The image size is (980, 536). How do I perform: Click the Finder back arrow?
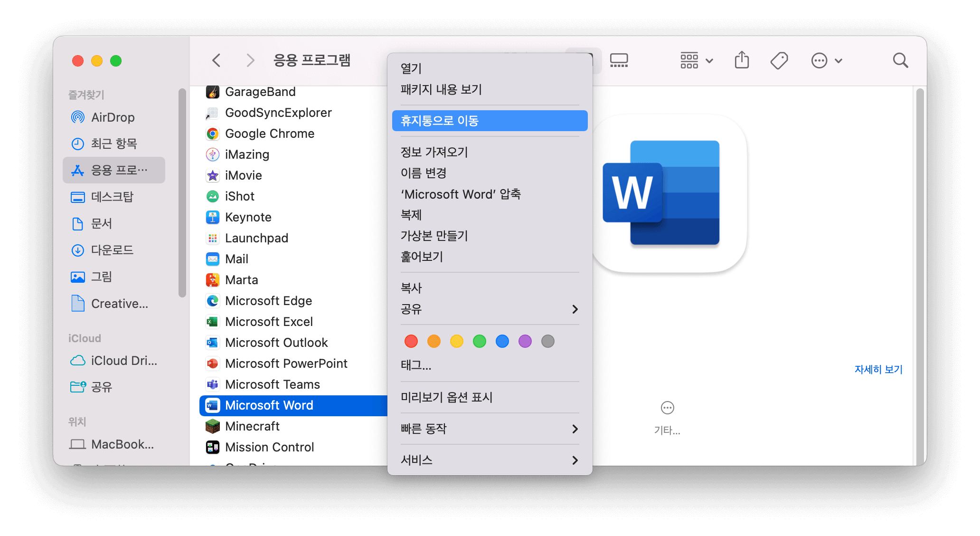coord(217,60)
